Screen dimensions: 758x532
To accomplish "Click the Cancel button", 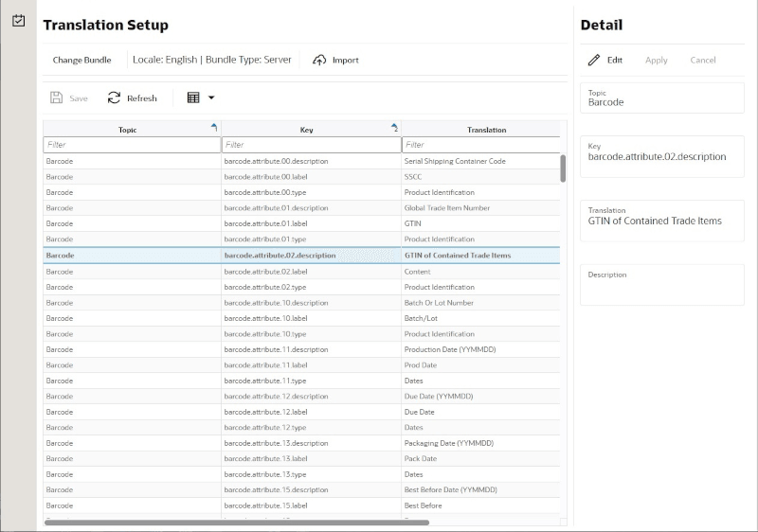I will click(x=703, y=60).
